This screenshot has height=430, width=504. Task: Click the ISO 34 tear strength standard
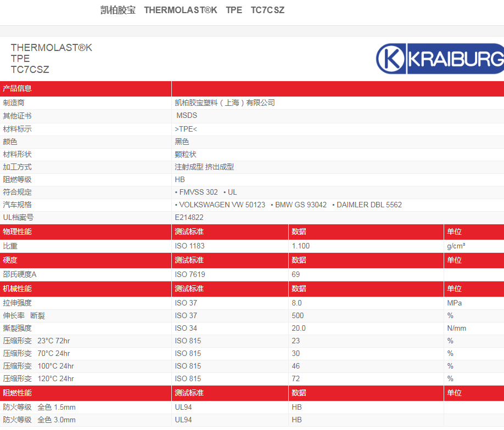pyautogui.click(x=186, y=328)
